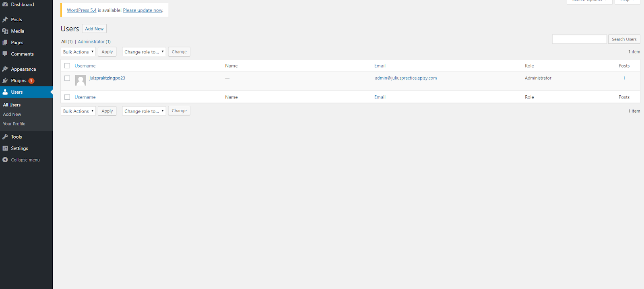Click the Administrator role cell text
This screenshot has height=289, width=644.
538,78
